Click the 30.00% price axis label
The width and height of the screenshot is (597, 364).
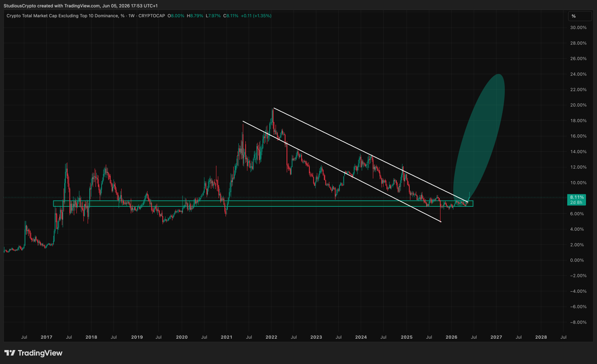(x=579, y=28)
